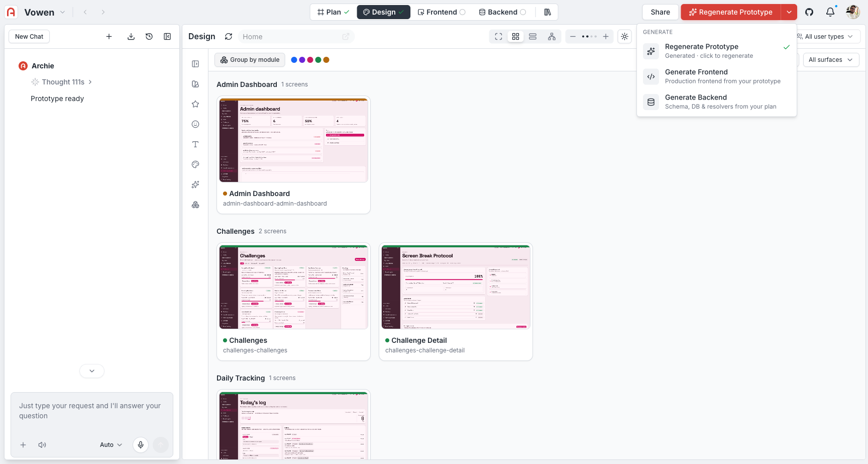
Task: Click the zoom level dots indicator
Action: (589, 37)
